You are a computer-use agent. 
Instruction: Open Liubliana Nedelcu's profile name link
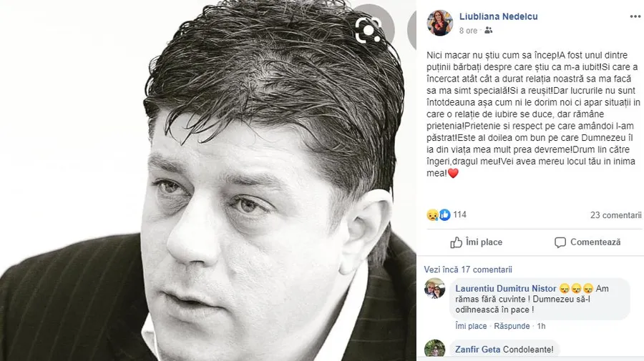[498, 17]
